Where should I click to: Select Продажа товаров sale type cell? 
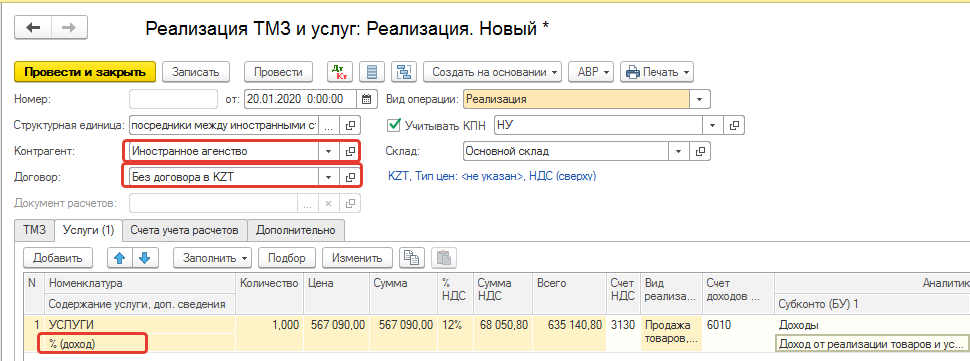[x=672, y=334]
